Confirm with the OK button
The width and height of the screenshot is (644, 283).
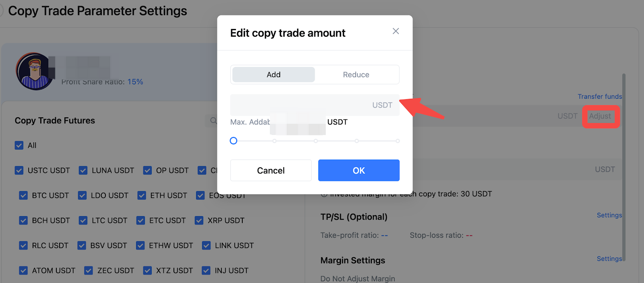359,171
